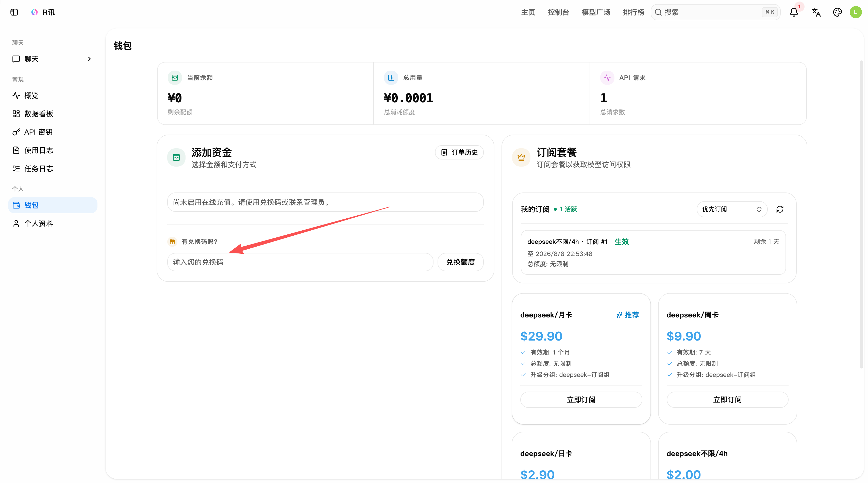Click the 生效 status text
The height and width of the screenshot is (483, 868).
(621, 242)
